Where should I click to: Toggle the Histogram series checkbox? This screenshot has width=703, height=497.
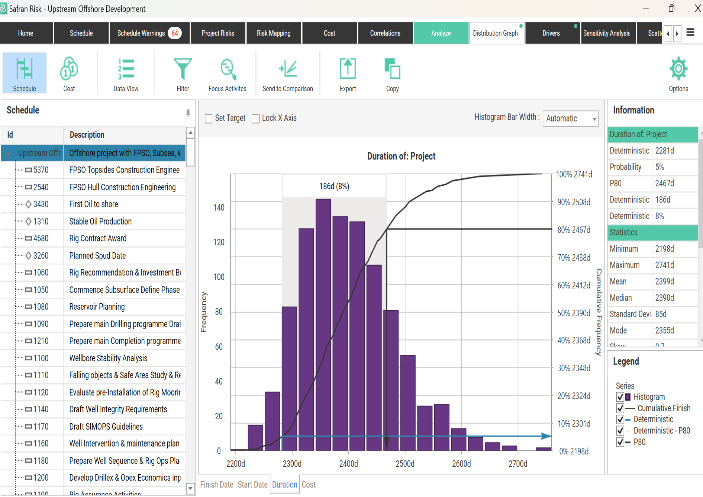(x=620, y=397)
